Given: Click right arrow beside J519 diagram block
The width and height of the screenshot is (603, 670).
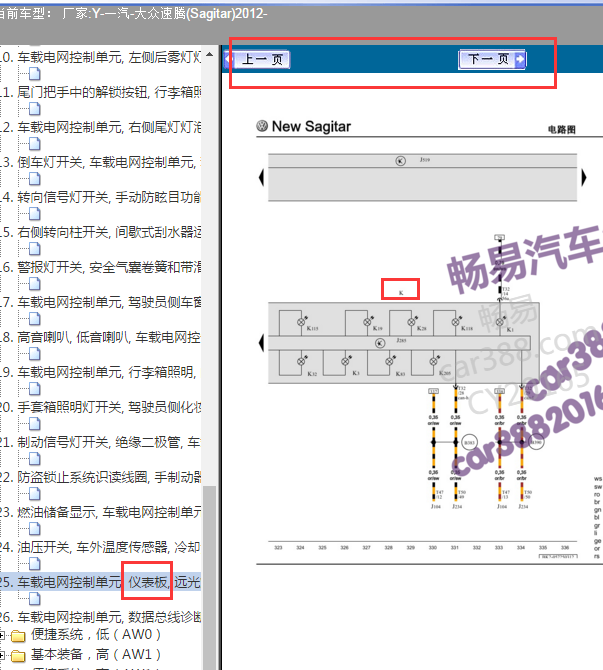Looking at the screenshot, I should click(x=584, y=177).
